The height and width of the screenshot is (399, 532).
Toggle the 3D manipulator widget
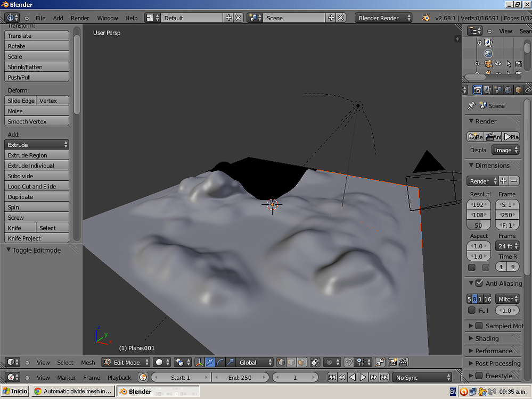click(x=200, y=362)
